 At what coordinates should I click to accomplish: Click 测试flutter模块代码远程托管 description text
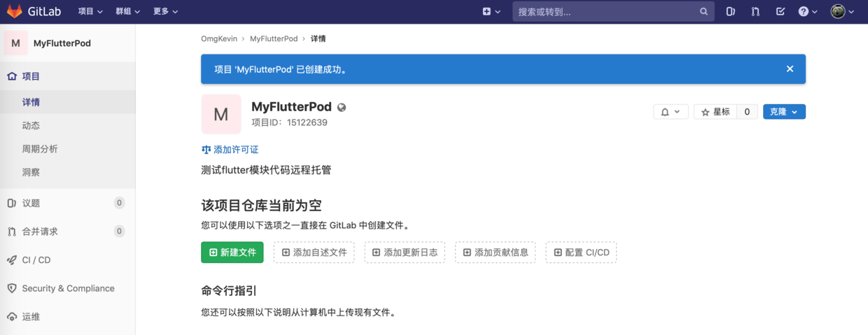click(x=266, y=170)
